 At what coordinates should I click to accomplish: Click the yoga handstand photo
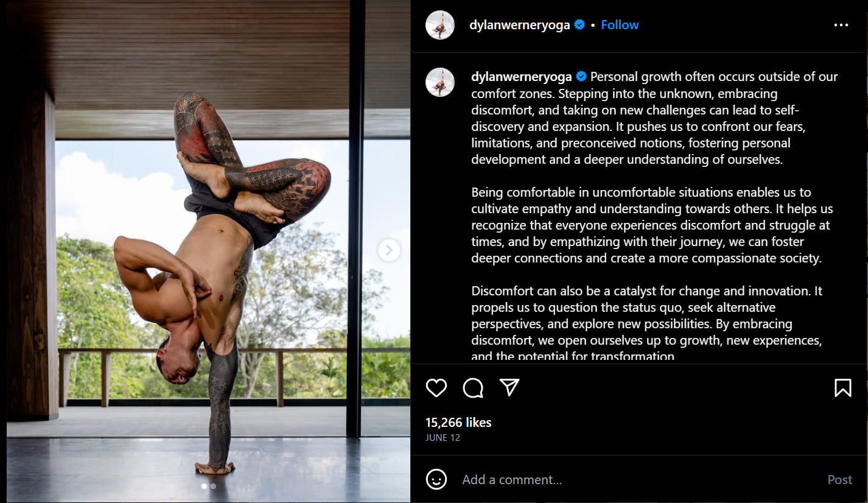(208, 251)
